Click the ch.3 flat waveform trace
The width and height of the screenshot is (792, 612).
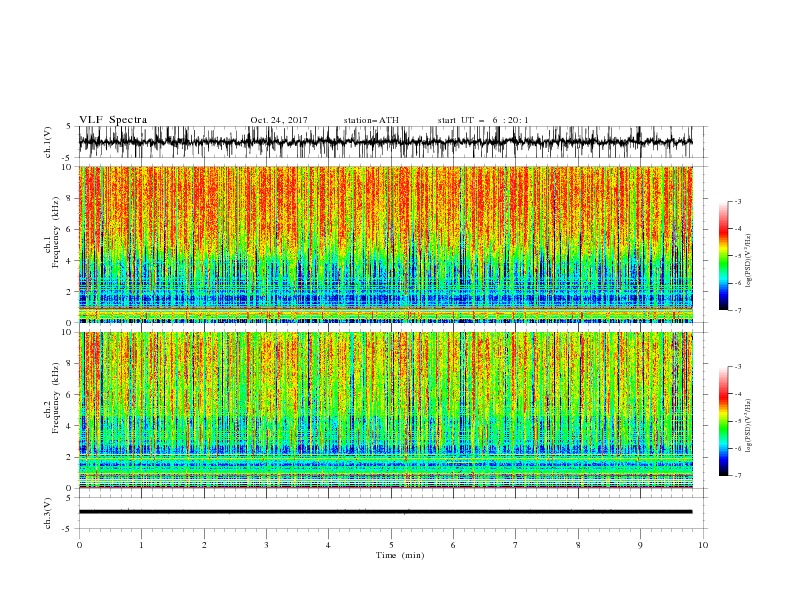[385, 512]
